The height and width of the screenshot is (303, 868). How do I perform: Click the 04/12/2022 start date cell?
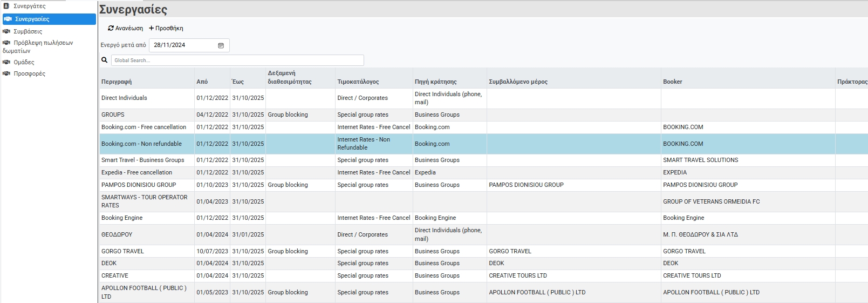pos(212,115)
